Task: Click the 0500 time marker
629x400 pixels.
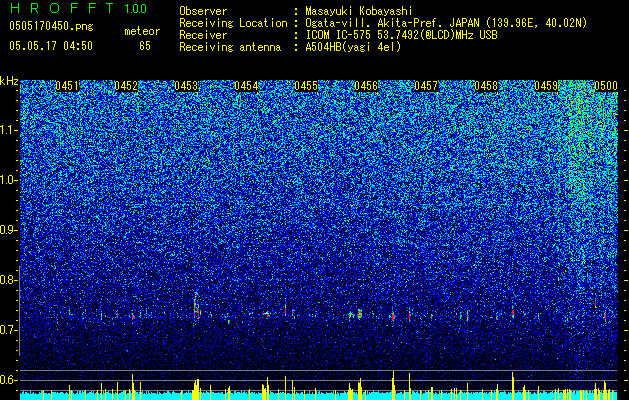Action: (606, 86)
